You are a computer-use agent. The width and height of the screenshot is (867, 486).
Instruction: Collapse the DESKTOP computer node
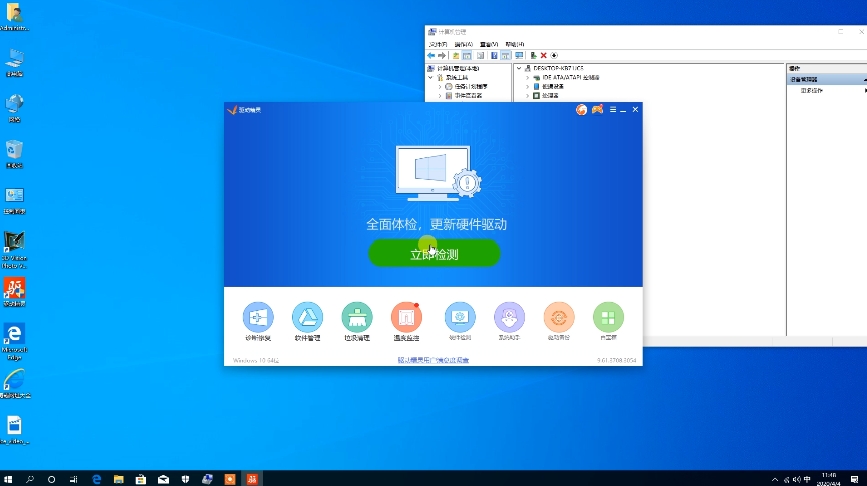[519, 69]
